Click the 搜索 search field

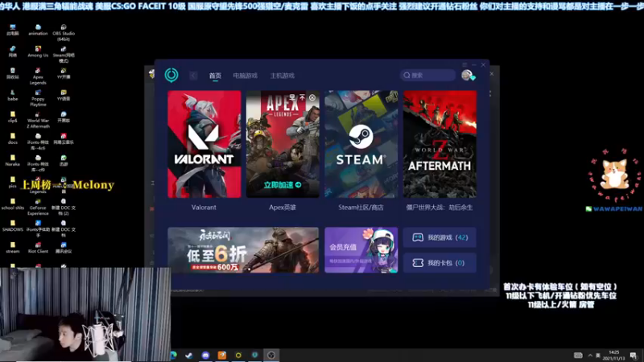tap(427, 75)
